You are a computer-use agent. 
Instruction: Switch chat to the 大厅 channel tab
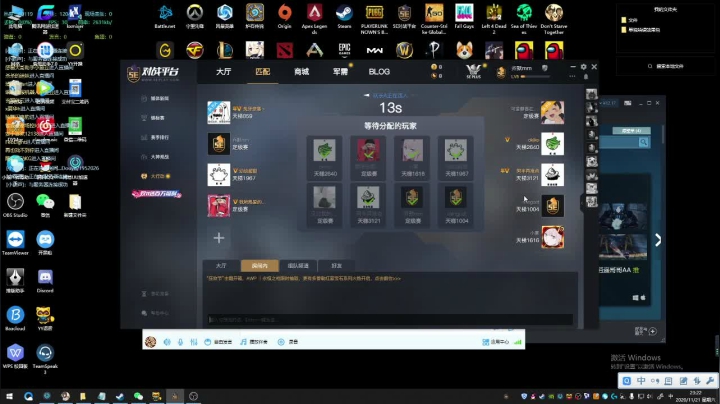coord(221,266)
